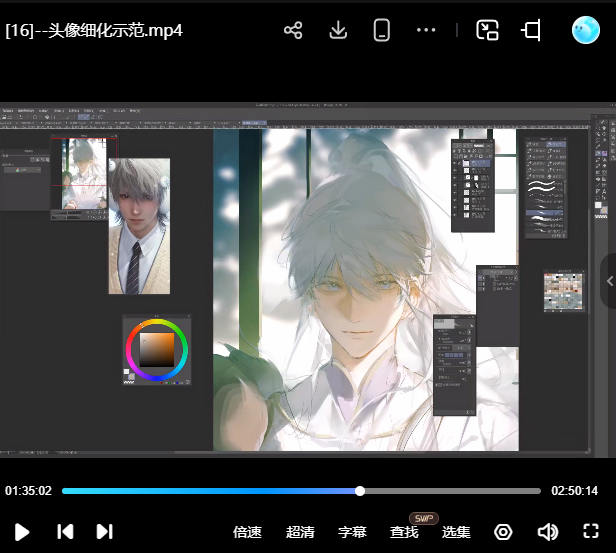Open the three-dot more menu
The height and width of the screenshot is (553, 616).
(426, 30)
